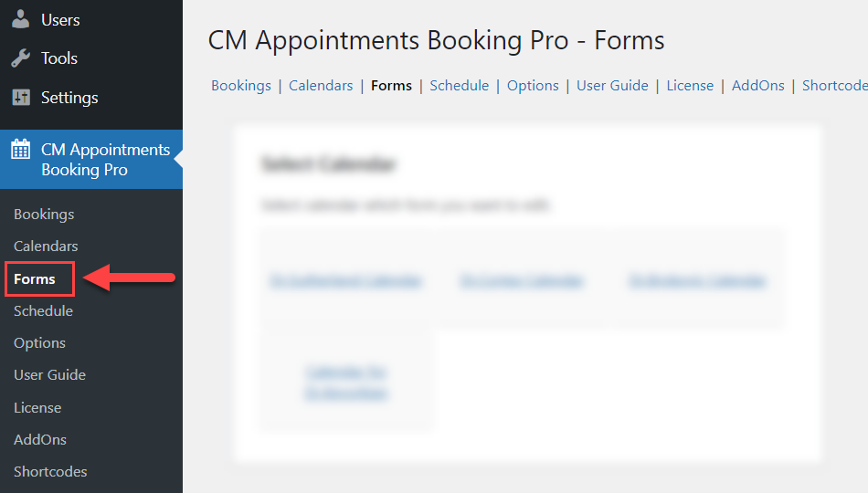
Task: Open Schedule in the sidebar submenu
Action: pyautogui.click(x=43, y=311)
